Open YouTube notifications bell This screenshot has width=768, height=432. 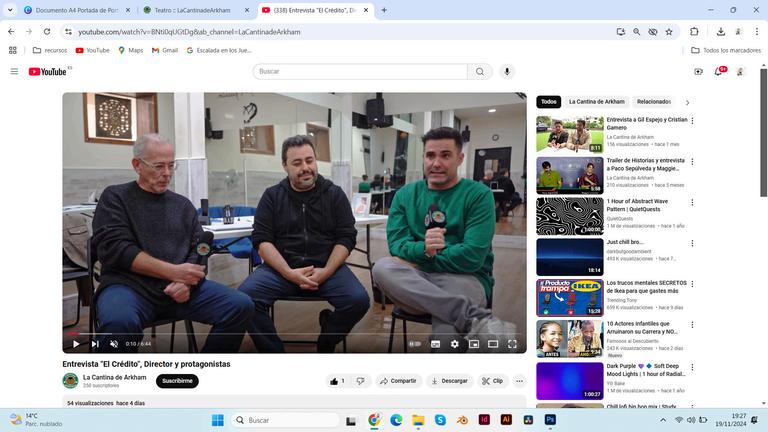(x=719, y=72)
